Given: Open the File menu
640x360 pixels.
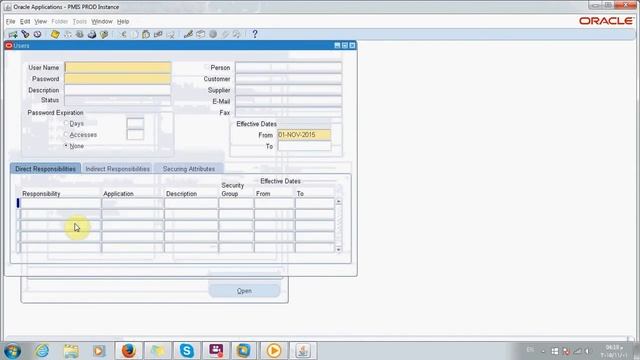Looking at the screenshot, I should point(11,21).
